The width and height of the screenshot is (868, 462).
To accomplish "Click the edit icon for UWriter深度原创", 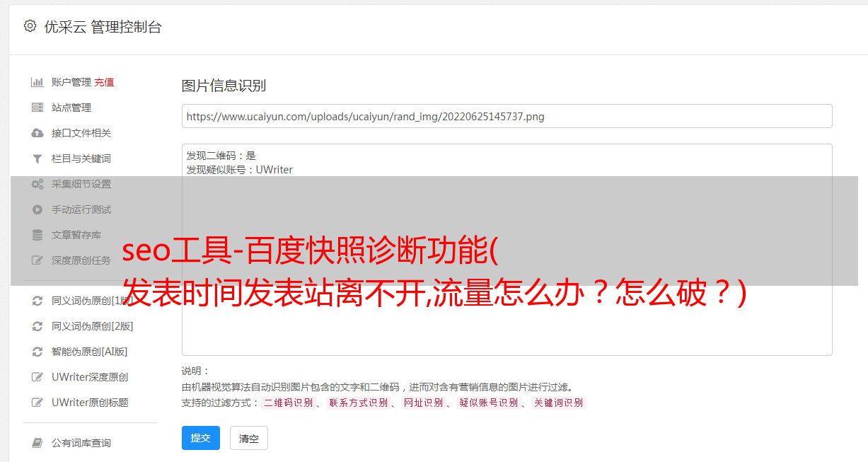I will tap(37, 377).
